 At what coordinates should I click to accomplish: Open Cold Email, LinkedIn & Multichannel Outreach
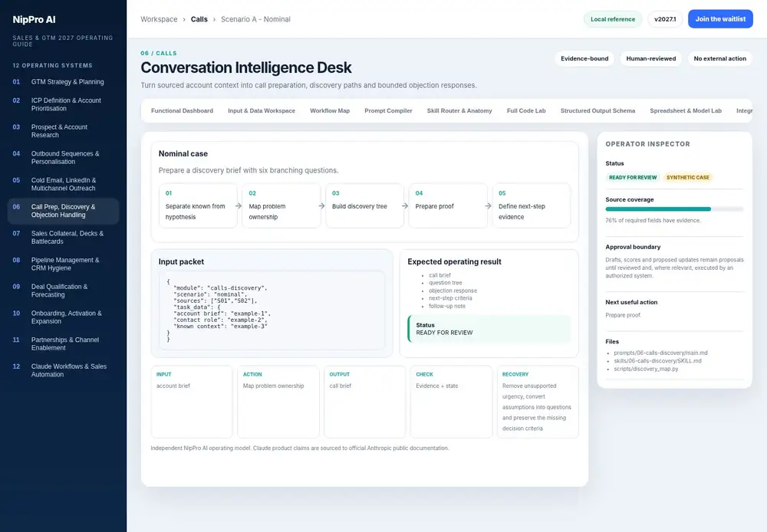click(x=63, y=184)
